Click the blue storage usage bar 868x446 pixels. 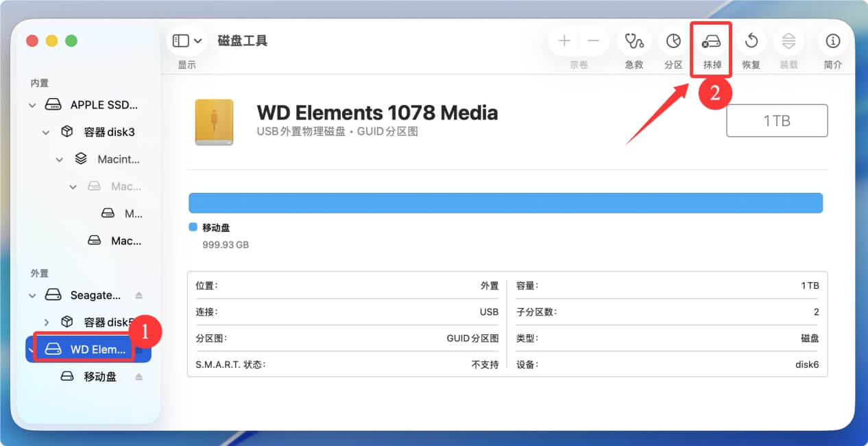[506, 202]
